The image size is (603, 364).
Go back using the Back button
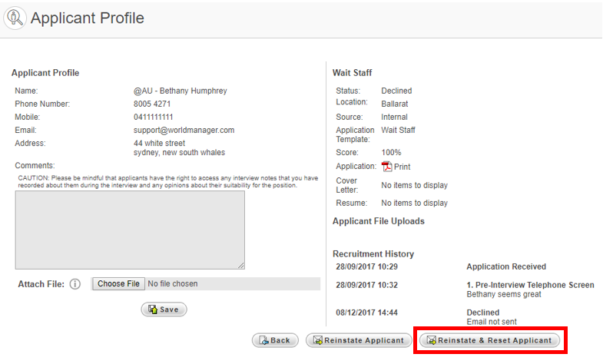pyautogui.click(x=274, y=340)
